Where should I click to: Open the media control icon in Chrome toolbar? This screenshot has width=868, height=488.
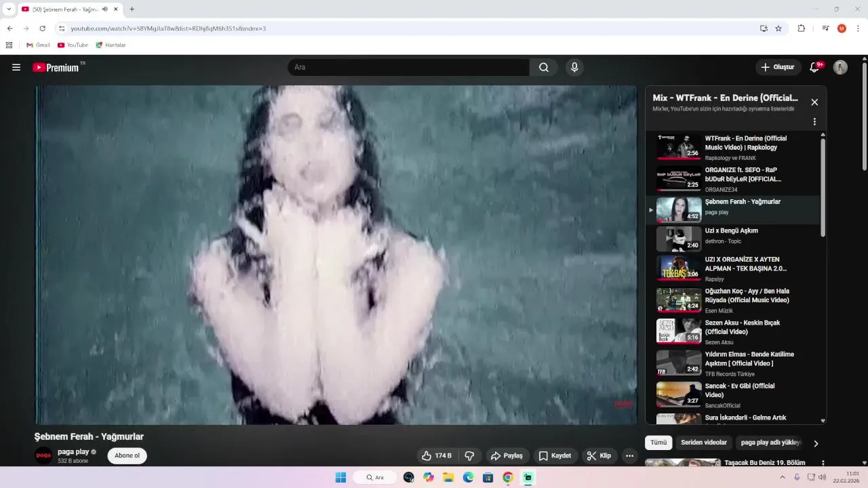coord(825,28)
